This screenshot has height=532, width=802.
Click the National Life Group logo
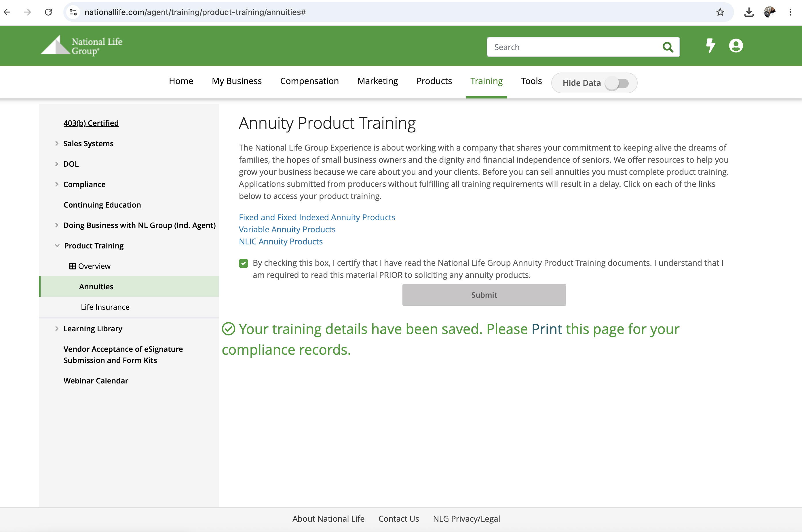[81, 45]
